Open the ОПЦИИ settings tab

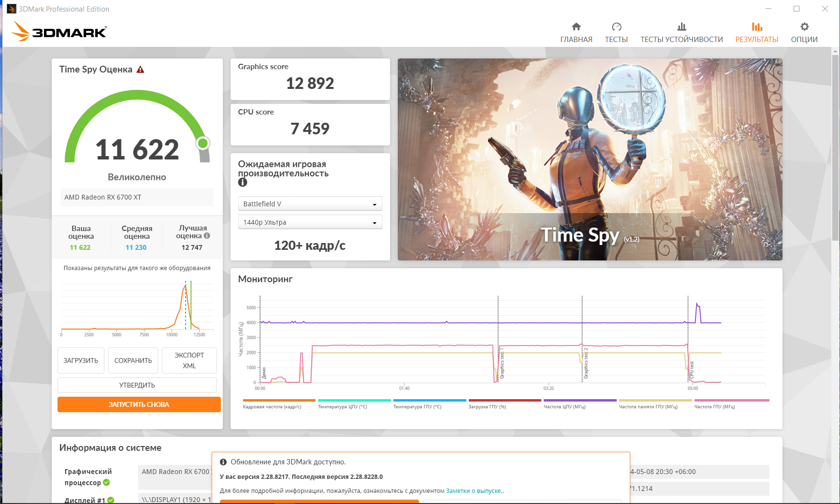coord(804,33)
